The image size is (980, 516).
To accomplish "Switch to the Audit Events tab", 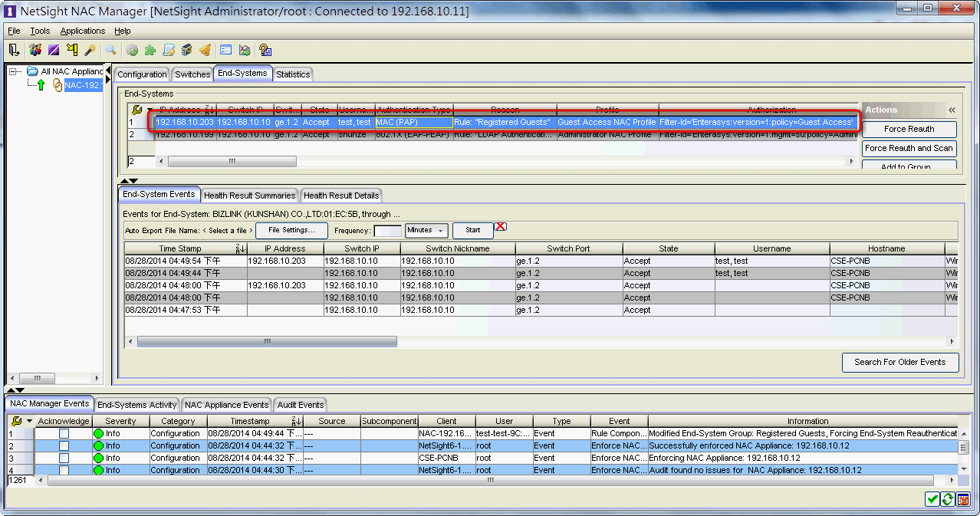I will pos(300,405).
